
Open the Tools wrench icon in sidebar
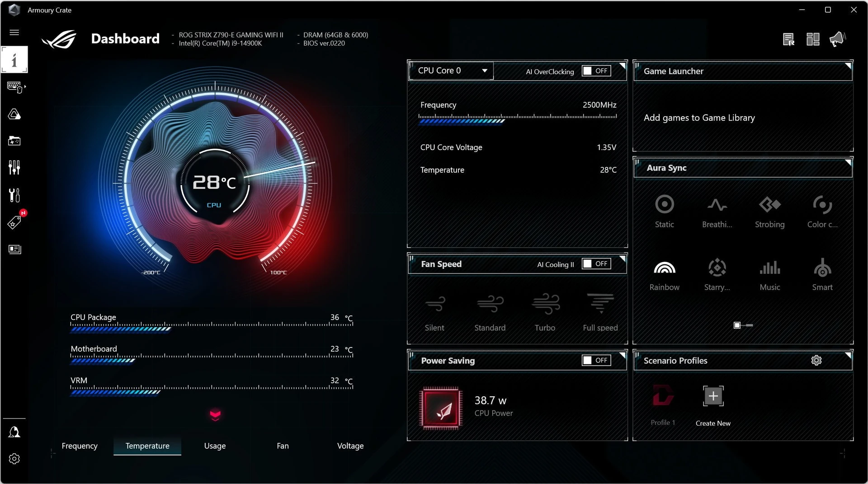tap(14, 195)
